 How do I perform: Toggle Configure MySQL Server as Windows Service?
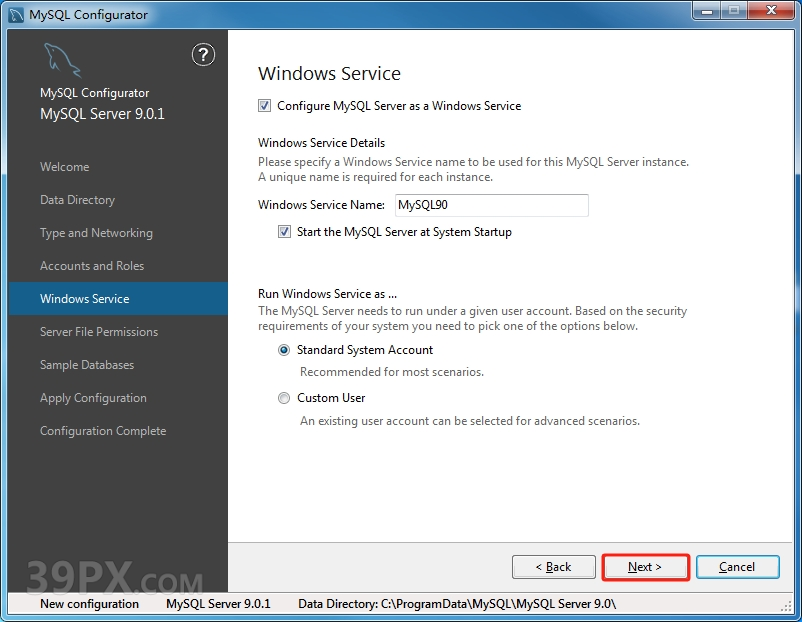tap(264, 106)
